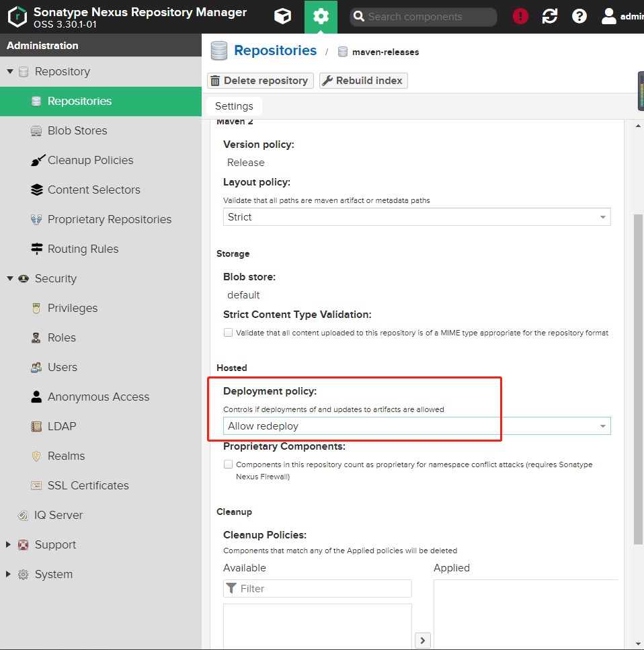Collapse the Security tree section
This screenshot has height=650, width=644.
tap(10, 278)
